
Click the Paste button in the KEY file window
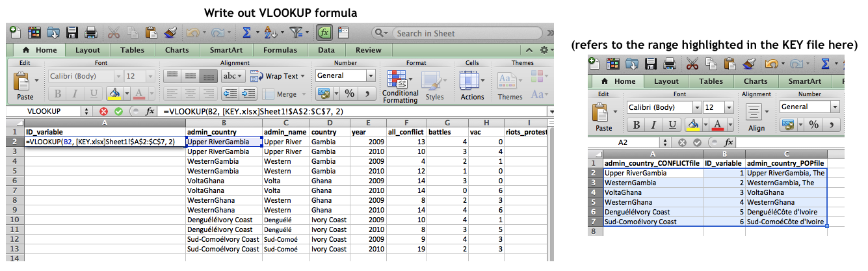tap(603, 118)
